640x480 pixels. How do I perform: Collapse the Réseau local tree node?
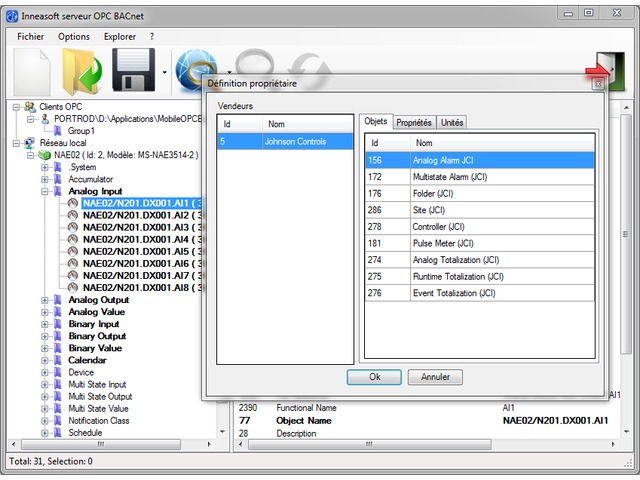point(17,143)
